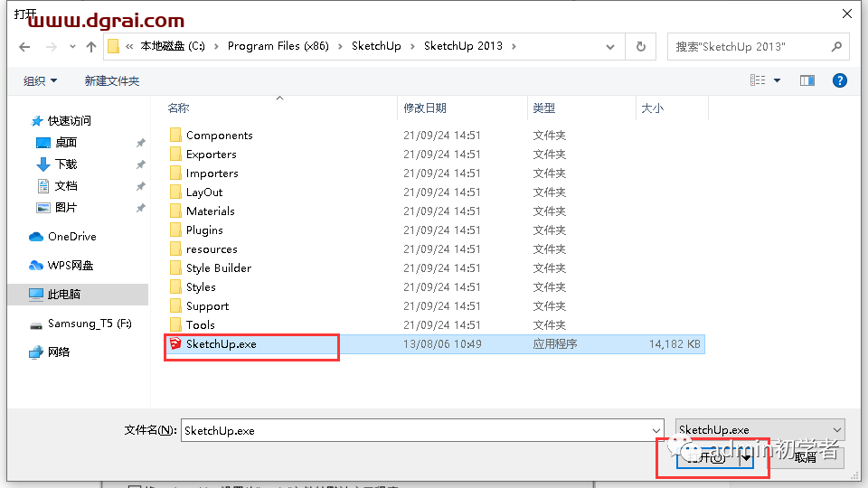868x488 pixels.
Task: Select the Components folder
Action: (219, 135)
